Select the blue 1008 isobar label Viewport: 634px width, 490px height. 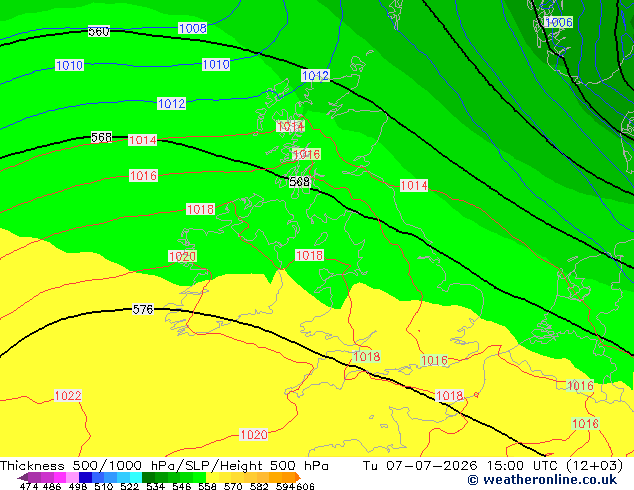click(192, 28)
